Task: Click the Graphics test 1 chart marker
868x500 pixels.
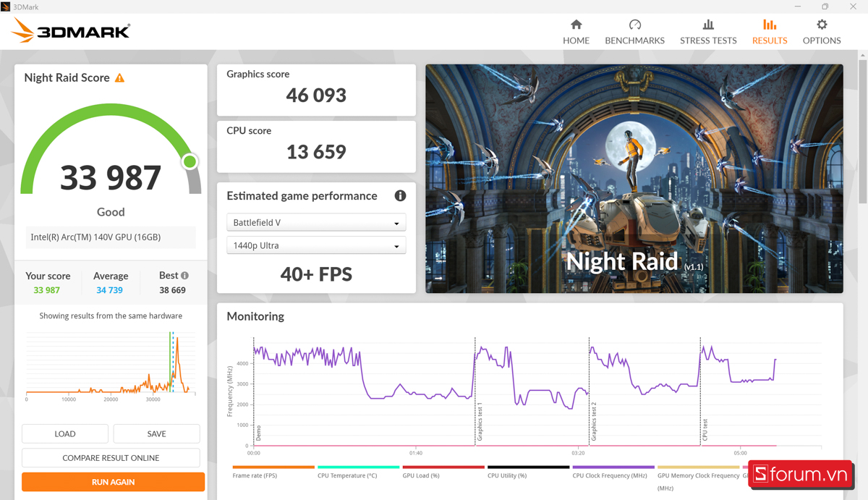Action: pyautogui.click(x=480, y=423)
